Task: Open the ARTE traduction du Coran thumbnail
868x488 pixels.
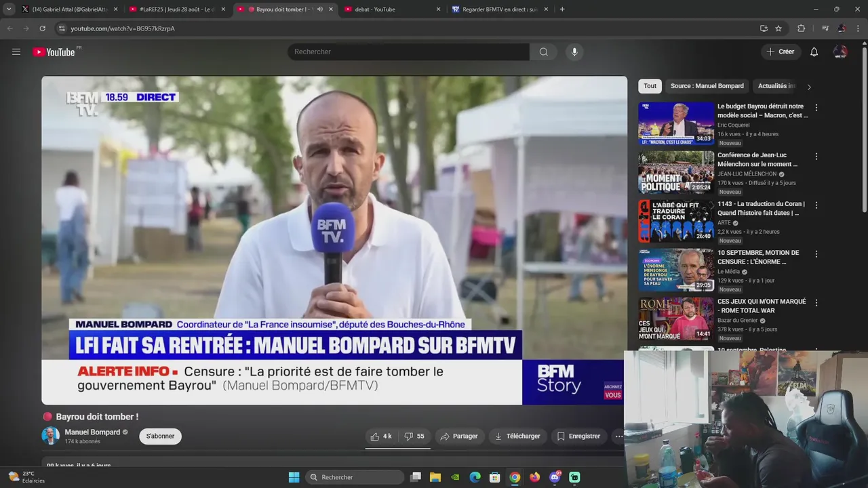Action: (x=676, y=221)
